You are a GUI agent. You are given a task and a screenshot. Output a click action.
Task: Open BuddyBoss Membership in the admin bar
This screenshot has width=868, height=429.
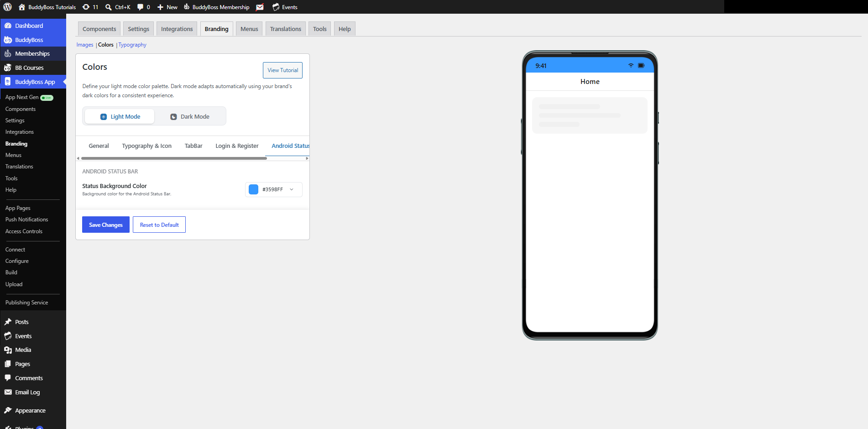tap(217, 7)
